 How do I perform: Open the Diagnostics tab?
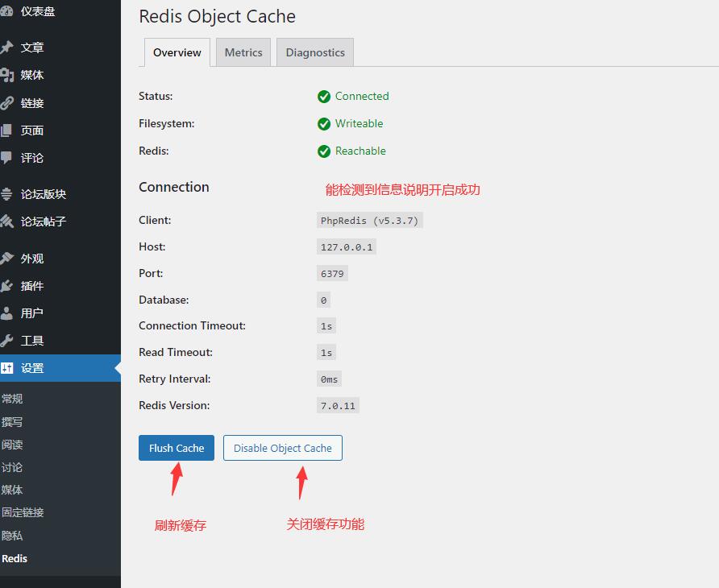[315, 52]
